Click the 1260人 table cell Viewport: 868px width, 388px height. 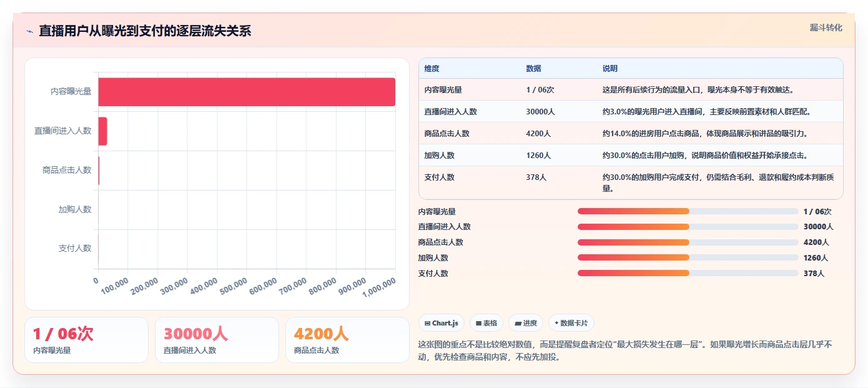539,156
